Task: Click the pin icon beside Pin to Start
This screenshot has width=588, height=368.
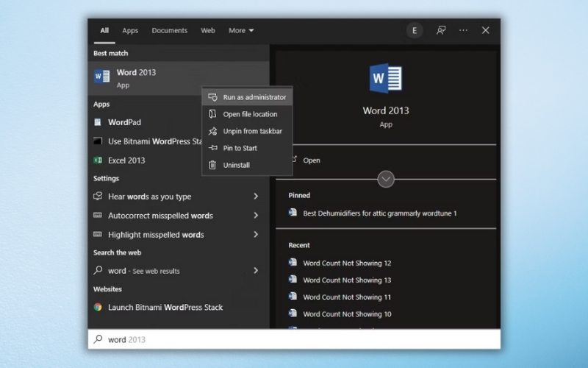Action: [212, 148]
